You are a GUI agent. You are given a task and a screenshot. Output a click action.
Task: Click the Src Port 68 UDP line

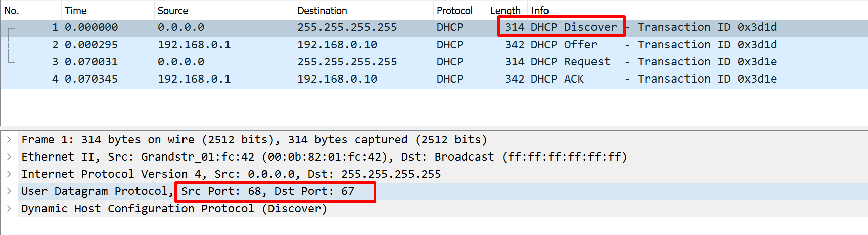coord(268,191)
